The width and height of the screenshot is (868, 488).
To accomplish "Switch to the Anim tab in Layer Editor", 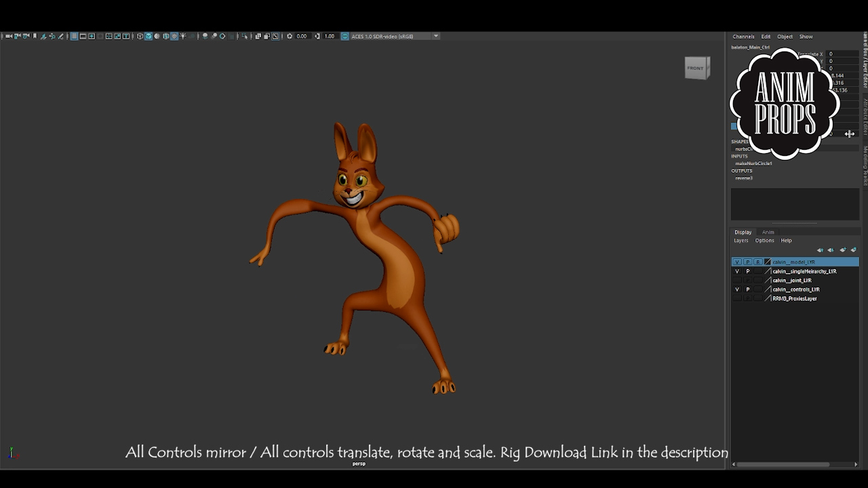I will tap(768, 232).
